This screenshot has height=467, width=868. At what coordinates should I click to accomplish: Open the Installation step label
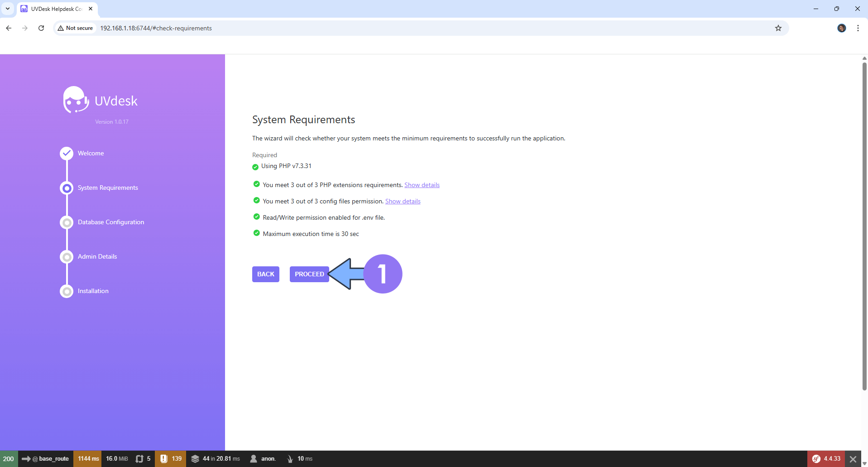click(93, 291)
